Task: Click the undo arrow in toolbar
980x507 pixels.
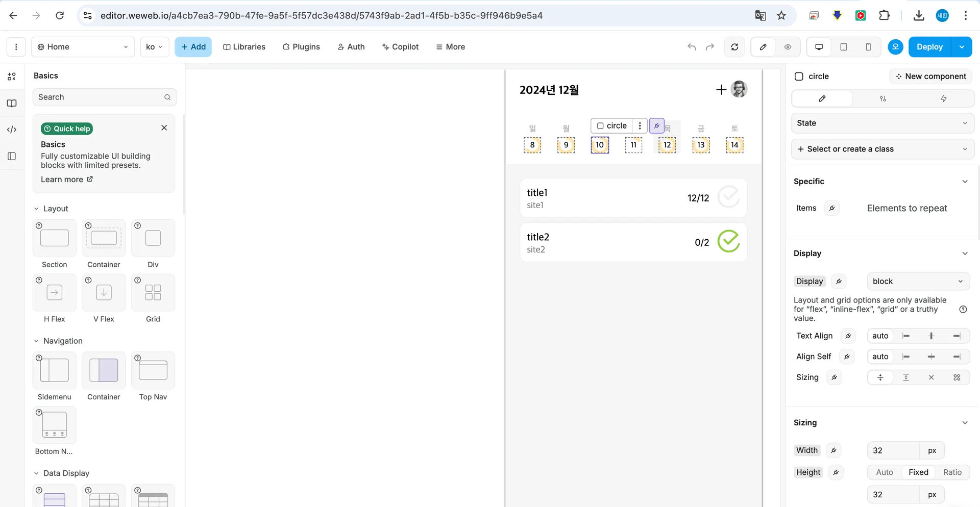Action: tap(692, 47)
